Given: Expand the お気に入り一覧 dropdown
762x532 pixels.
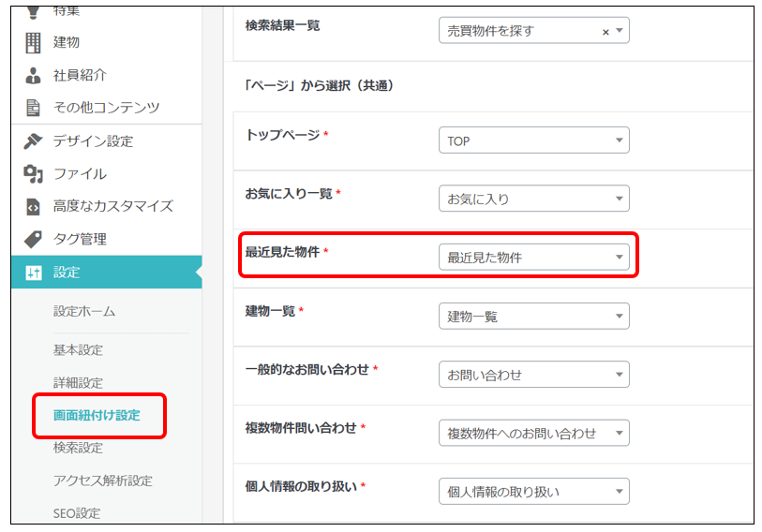Looking at the screenshot, I should [533, 199].
